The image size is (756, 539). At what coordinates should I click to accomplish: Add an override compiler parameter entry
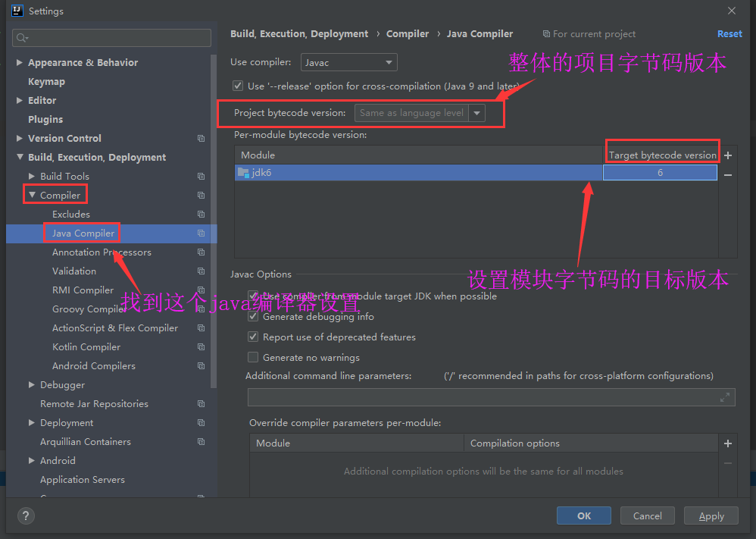(727, 443)
